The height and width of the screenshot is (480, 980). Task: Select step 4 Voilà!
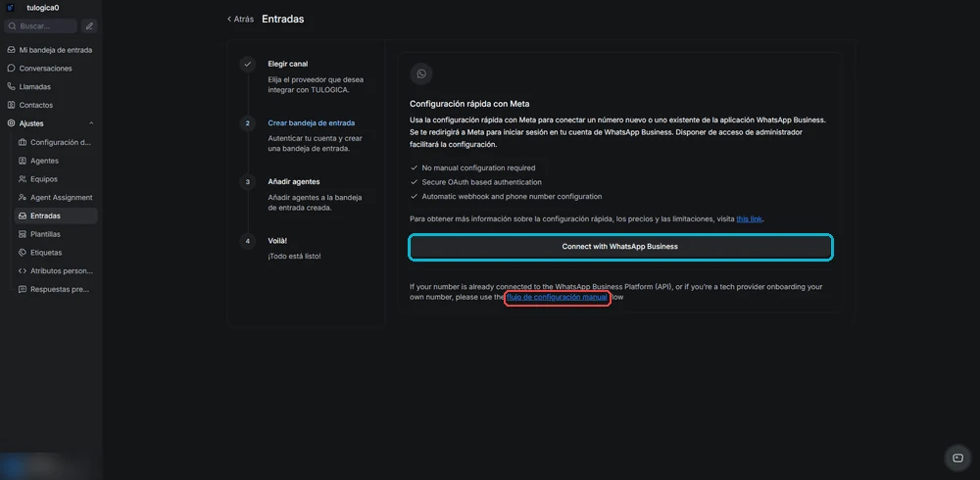click(277, 241)
